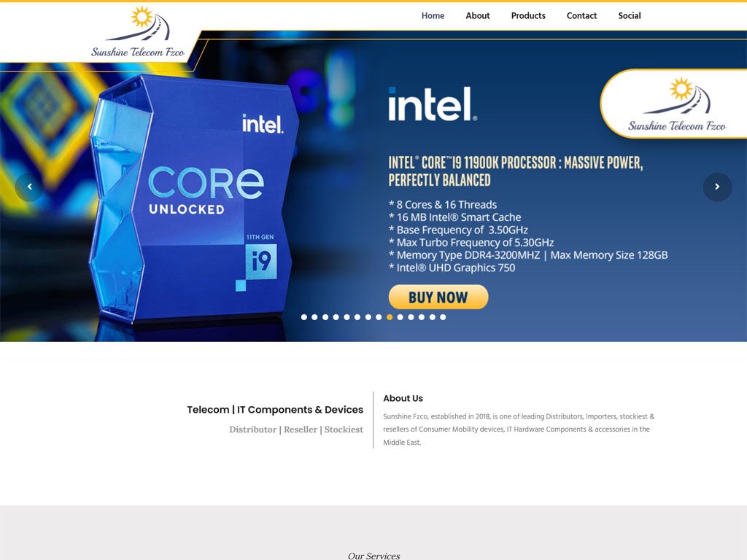Click the Intel Core i9 box image
Image resolution: width=747 pixels, height=560 pixels.
[x=193, y=200]
